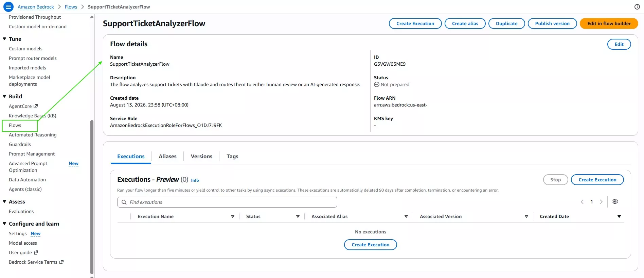Collapse the Assess sidebar section
644x278 pixels.
[x=4, y=201]
